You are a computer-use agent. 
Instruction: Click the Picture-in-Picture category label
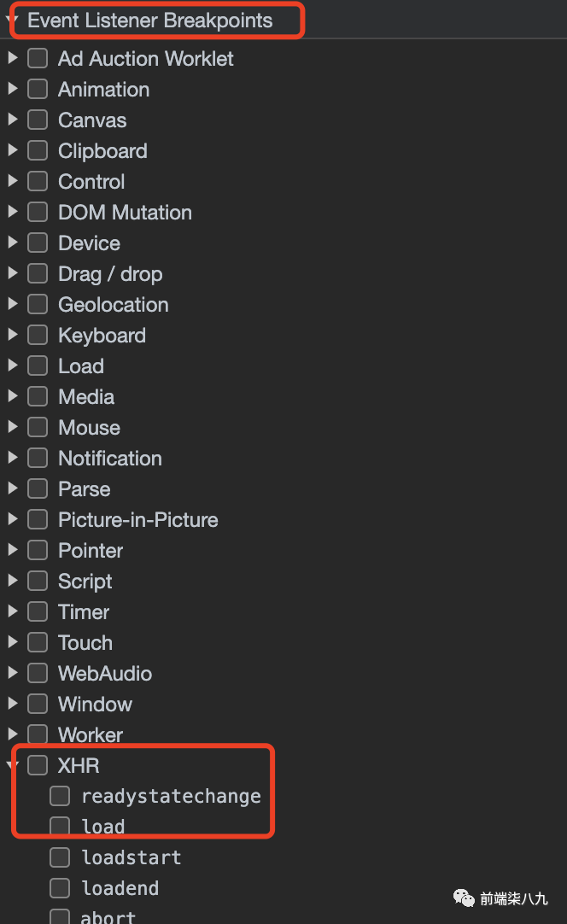coord(137,520)
